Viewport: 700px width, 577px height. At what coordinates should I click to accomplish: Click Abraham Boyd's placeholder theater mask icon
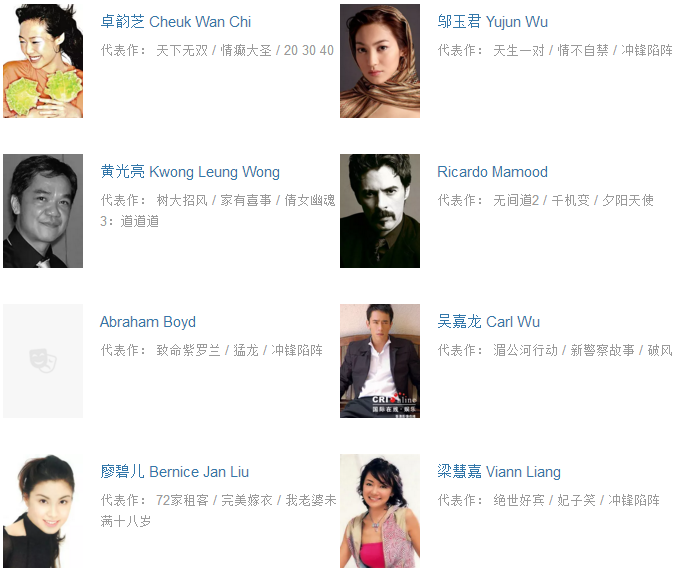pos(43,361)
